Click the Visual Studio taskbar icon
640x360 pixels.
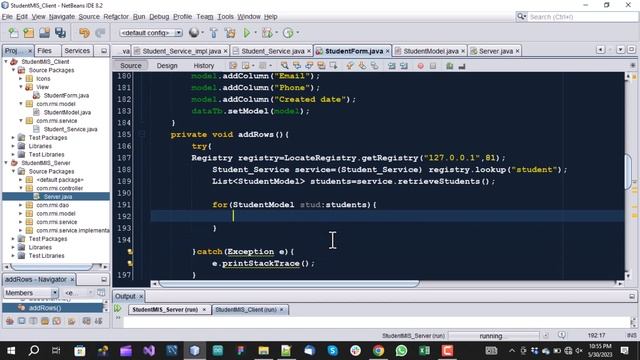pos(149,351)
